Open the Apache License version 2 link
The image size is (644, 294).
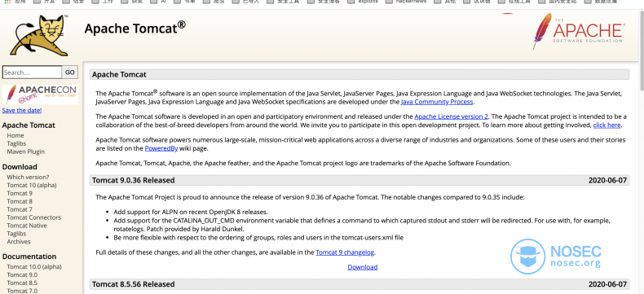click(x=451, y=116)
